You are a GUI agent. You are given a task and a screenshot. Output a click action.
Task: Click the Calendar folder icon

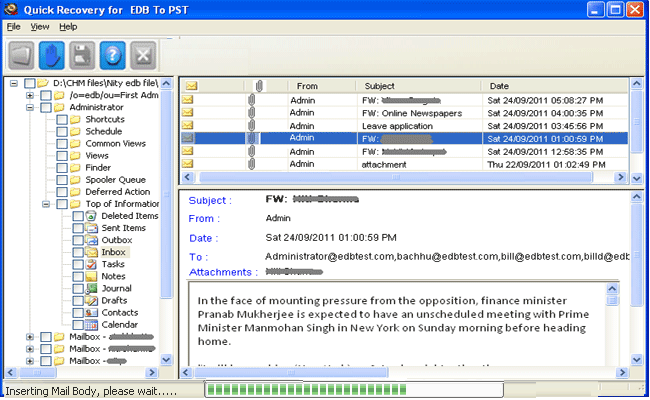[x=91, y=325]
